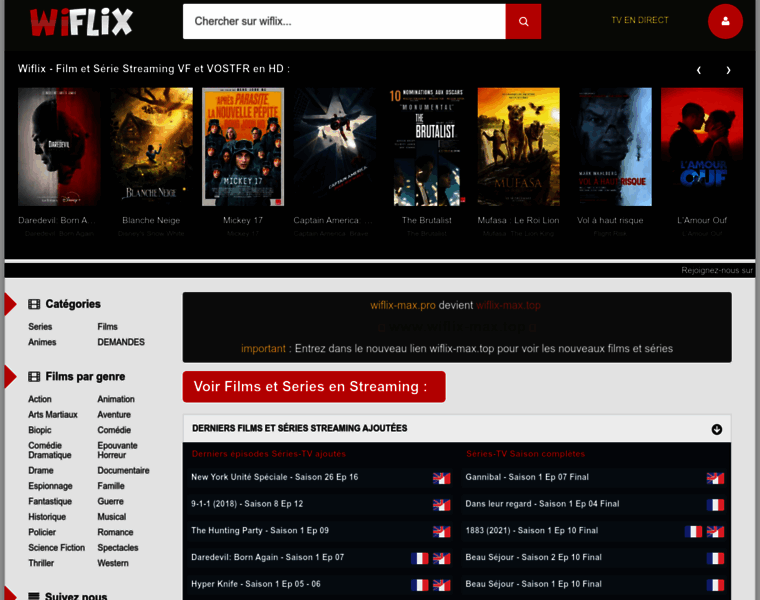Screen dimensions: 760x600
Task: Click the Films par genre film icon
Action: coord(34,377)
